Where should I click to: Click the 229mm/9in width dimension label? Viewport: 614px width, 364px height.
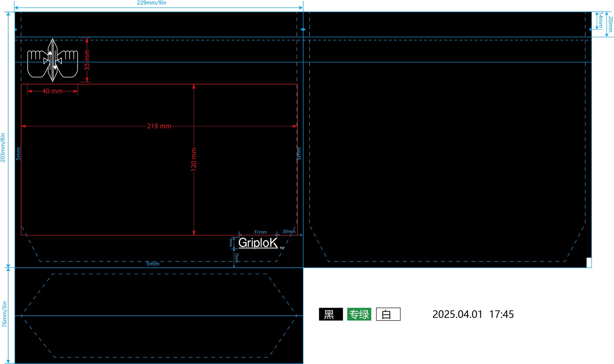pos(151,3)
